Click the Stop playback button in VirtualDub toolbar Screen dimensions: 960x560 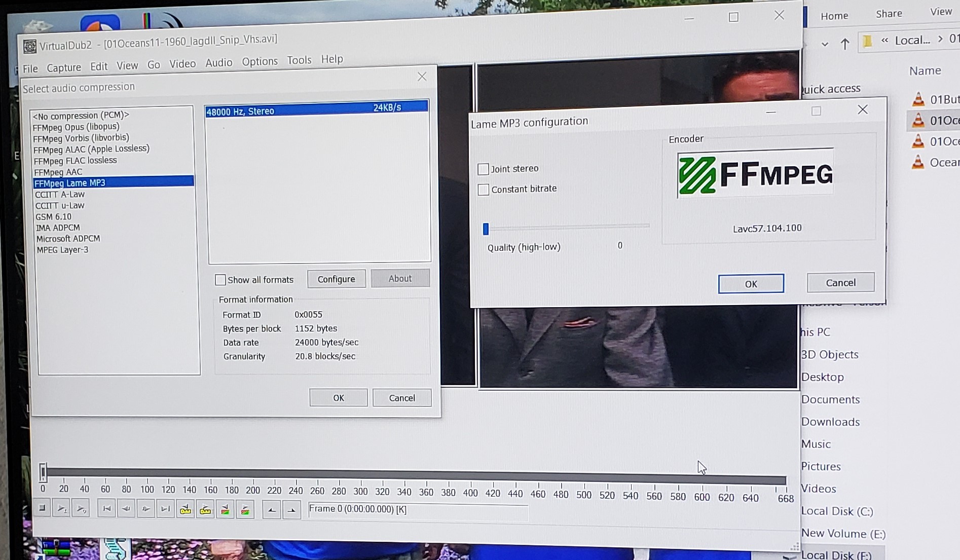click(x=43, y=508)
